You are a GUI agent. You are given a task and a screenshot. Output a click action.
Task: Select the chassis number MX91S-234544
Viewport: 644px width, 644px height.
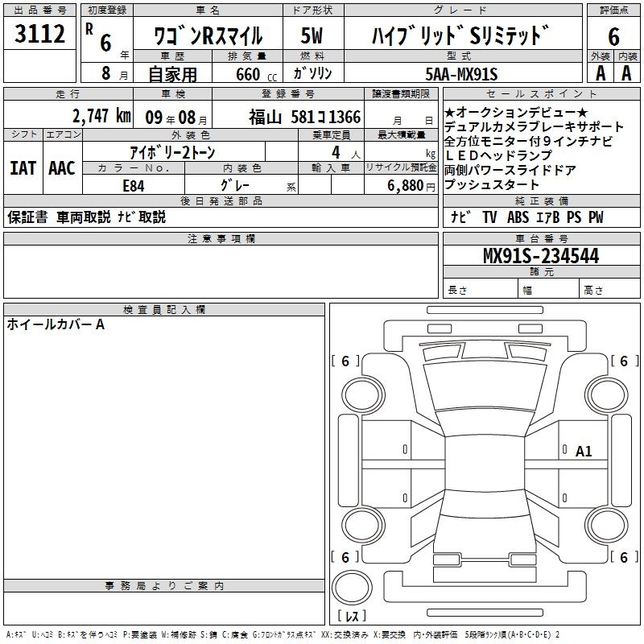pos(540,256)
